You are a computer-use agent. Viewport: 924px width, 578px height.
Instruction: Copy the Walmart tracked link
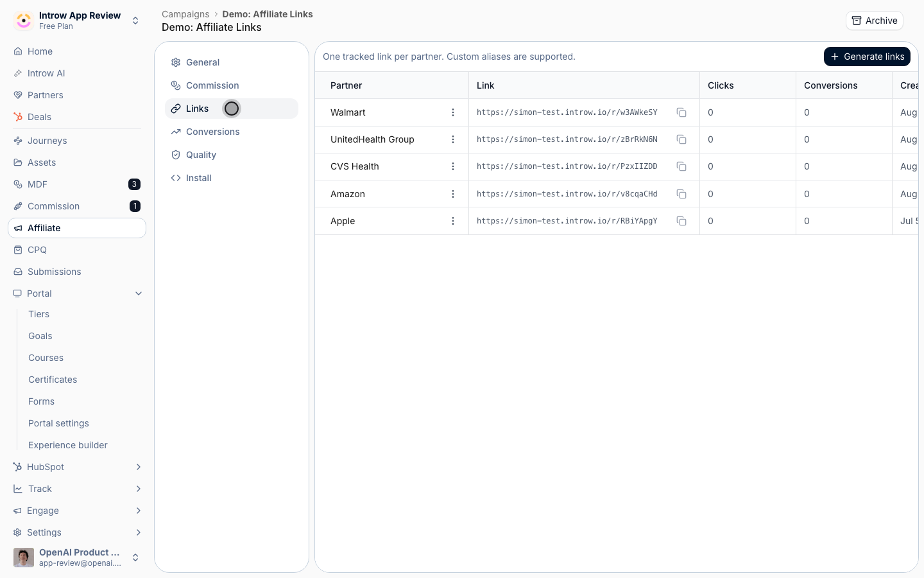click(x=681, y=112)
